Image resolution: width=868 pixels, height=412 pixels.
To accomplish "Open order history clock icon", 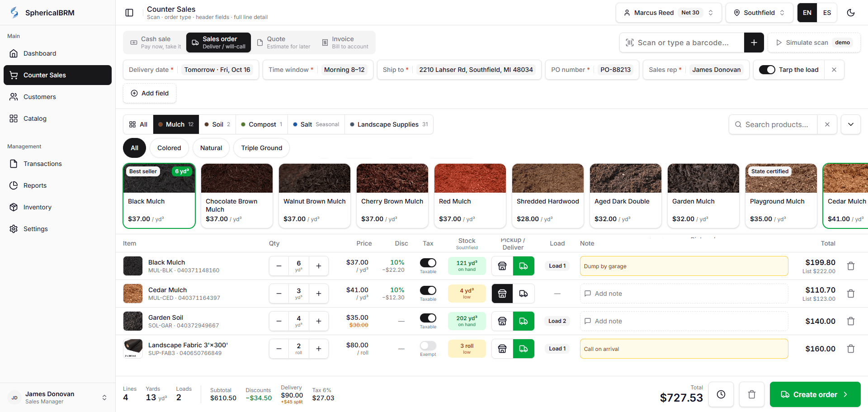I will pos(721,394).
